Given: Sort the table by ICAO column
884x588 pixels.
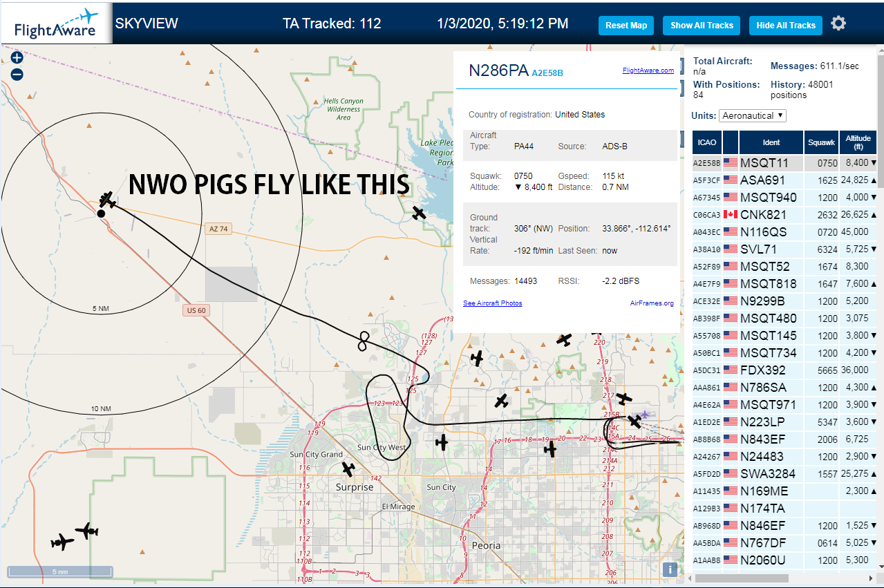Looking at the screenshot, I should [706, 142].
